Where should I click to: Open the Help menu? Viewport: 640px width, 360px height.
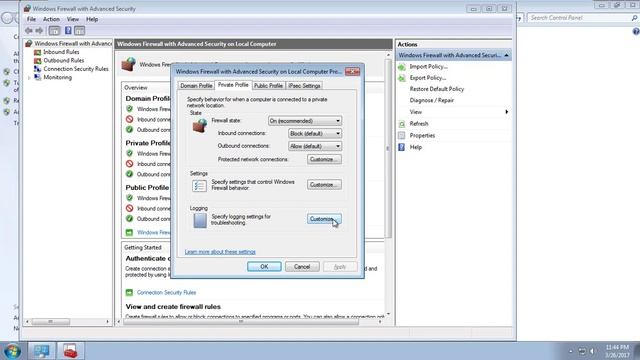[92, 19]
